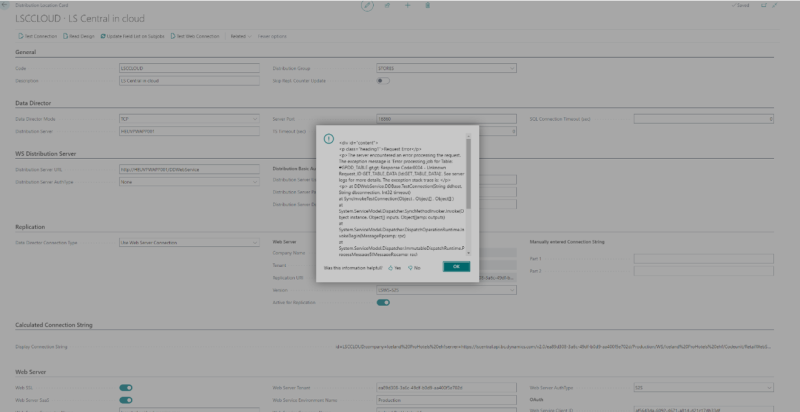Click the info icon in error dialog
This screenshot has width=800, height=412.
pos(329,139)
